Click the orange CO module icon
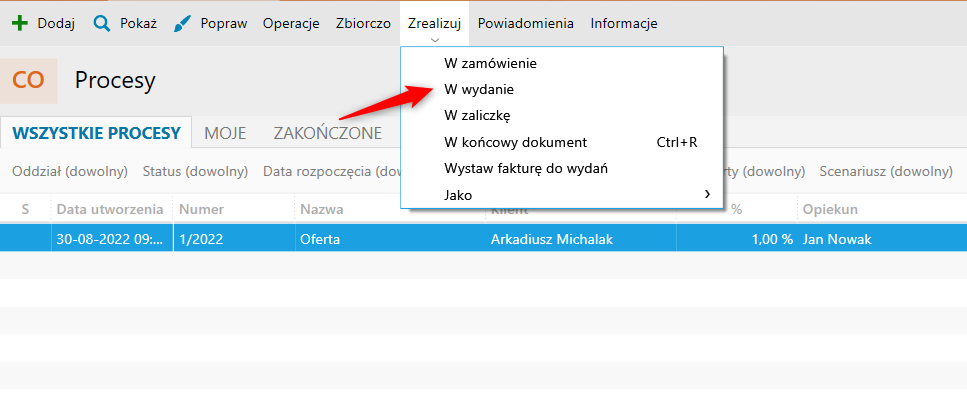The width and height of the screenshot is (967, 397). click(28, 81)
